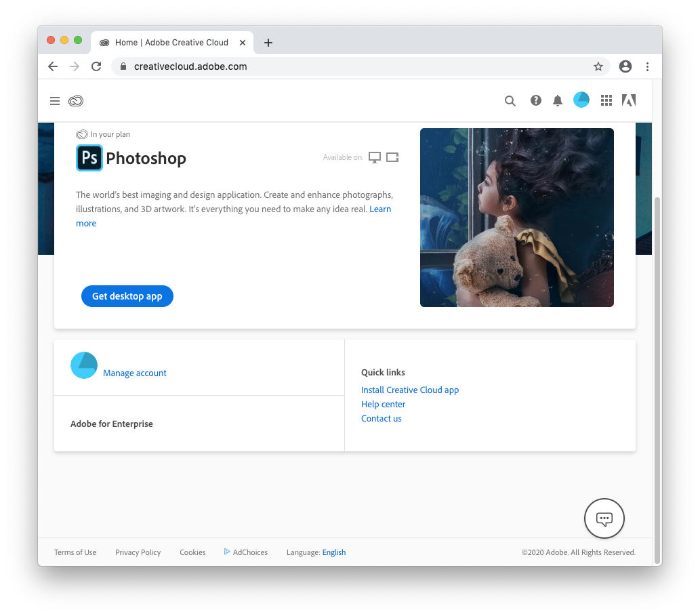The height and width of the screenshot is (616, 700).
Task: Click the Creative Cloud logo in header
Action: 76,101
